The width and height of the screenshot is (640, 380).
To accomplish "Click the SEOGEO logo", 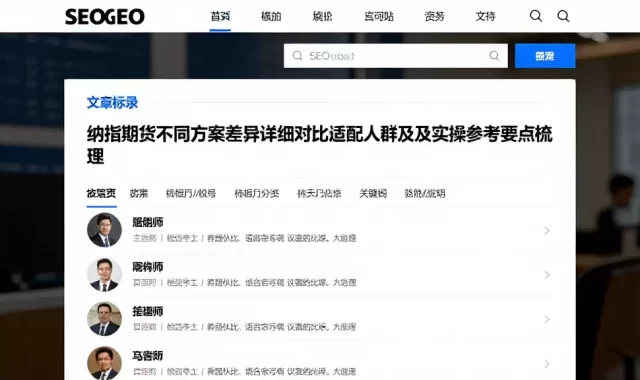I will pos(104,16).
